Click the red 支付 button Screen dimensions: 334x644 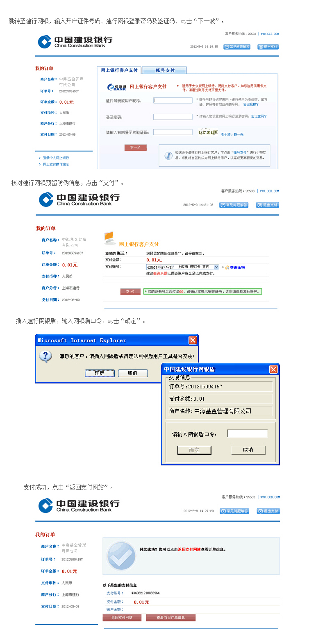(130, 292)
